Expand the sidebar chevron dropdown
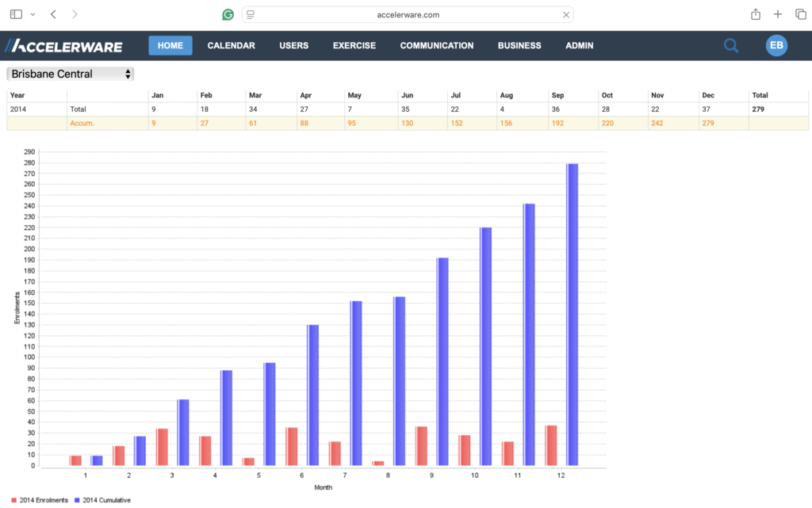Image resolution: width=812 pixels, height=508 pixels. tap(33, 14)
